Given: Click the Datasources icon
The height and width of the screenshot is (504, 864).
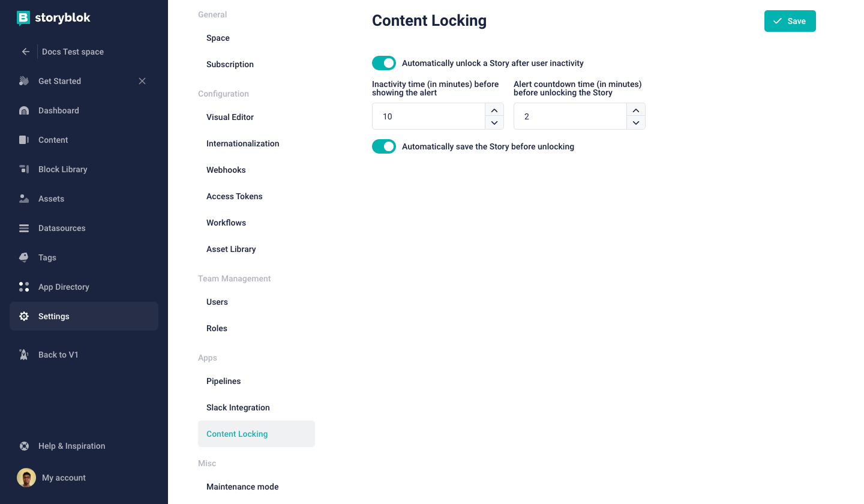Looking at the screenshot, I should coord(24,228).
